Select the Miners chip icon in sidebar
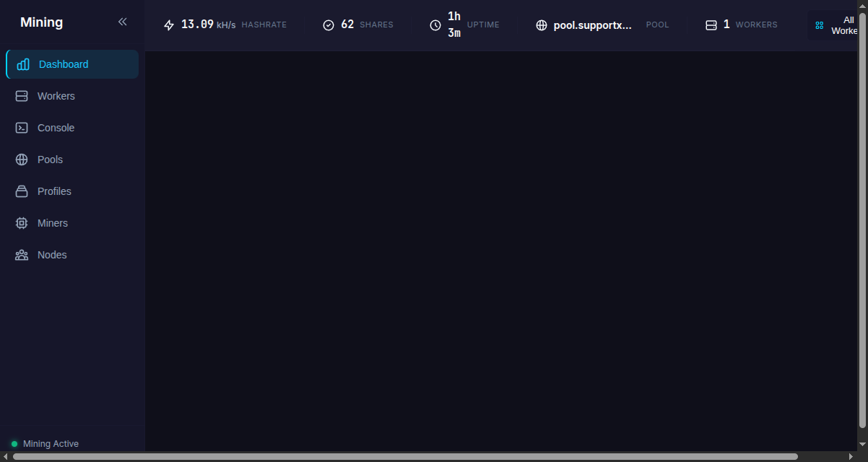The height and width of the screenshot is (462, 868). [22, 223]
